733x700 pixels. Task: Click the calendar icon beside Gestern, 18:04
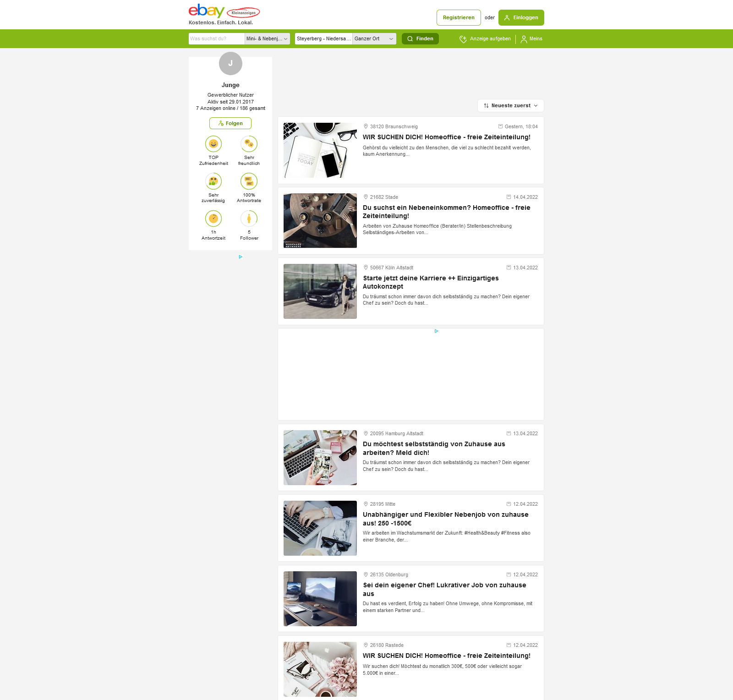(500, 126)
